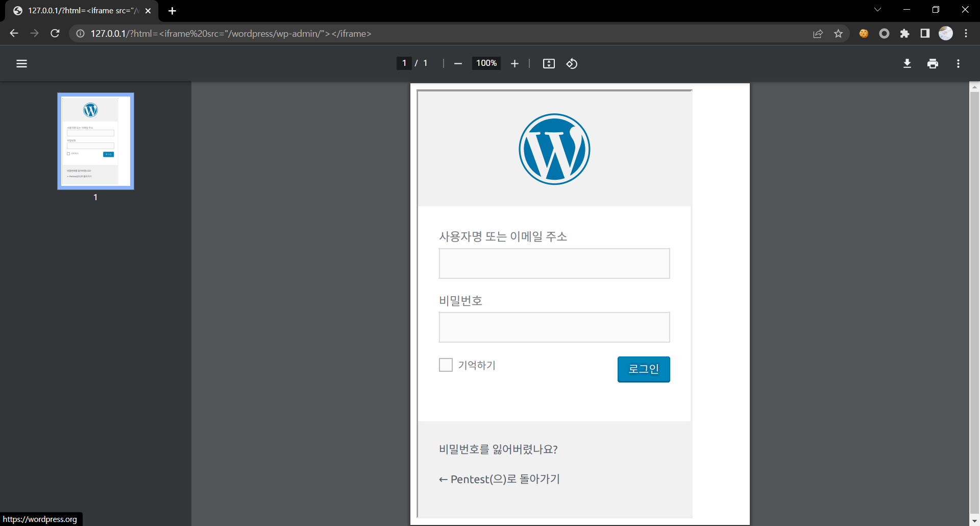Viewport: 980px width, 526px height.
Task: Select page 1 thumbnail in sidebar
Action: pyautogui.click(x=95, y=141)
